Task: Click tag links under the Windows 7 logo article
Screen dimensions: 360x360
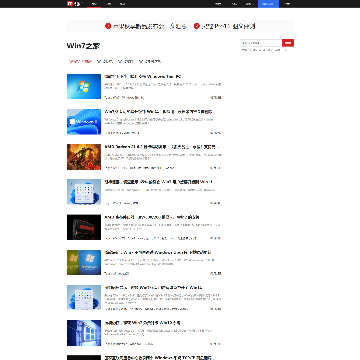Action: click(x=124, y=98)
